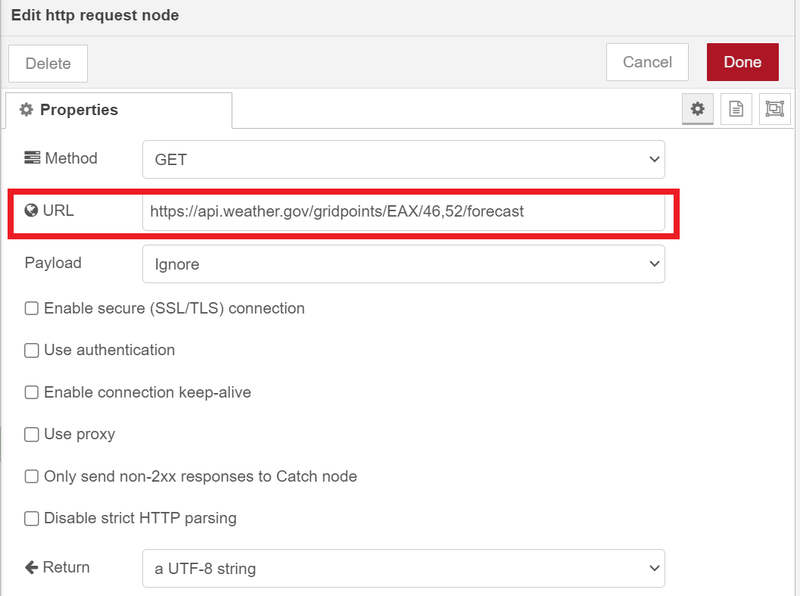This screenshot has width=800, height=596.
Task: Click the globe icon beside the URL label
Action: pyautogui.click(x=31, y=212)
